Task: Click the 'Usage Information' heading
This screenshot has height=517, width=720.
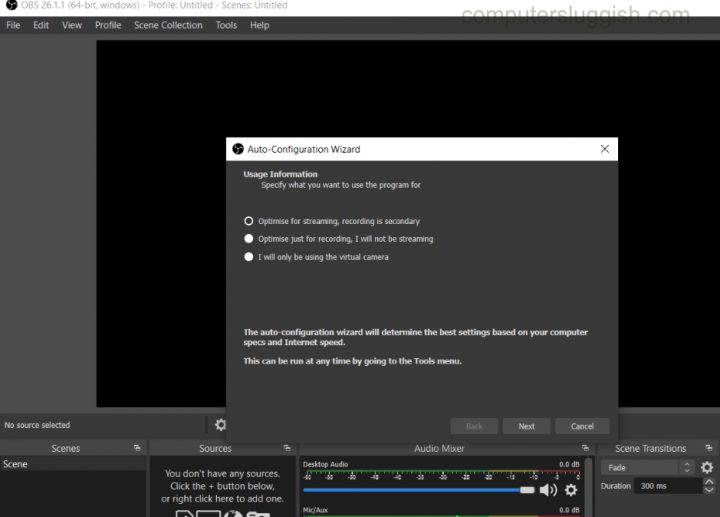Action: (281, 174)
